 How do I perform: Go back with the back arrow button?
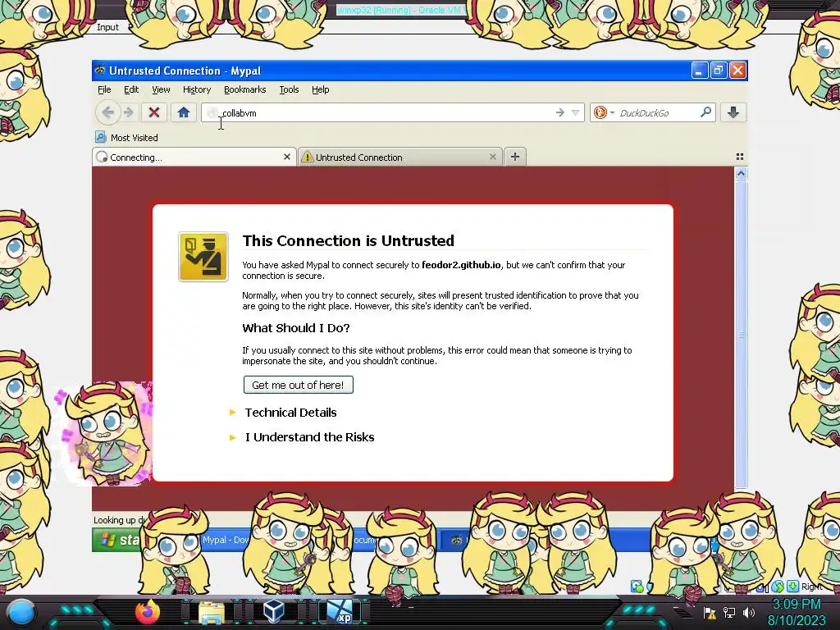[x=107, y=112]
